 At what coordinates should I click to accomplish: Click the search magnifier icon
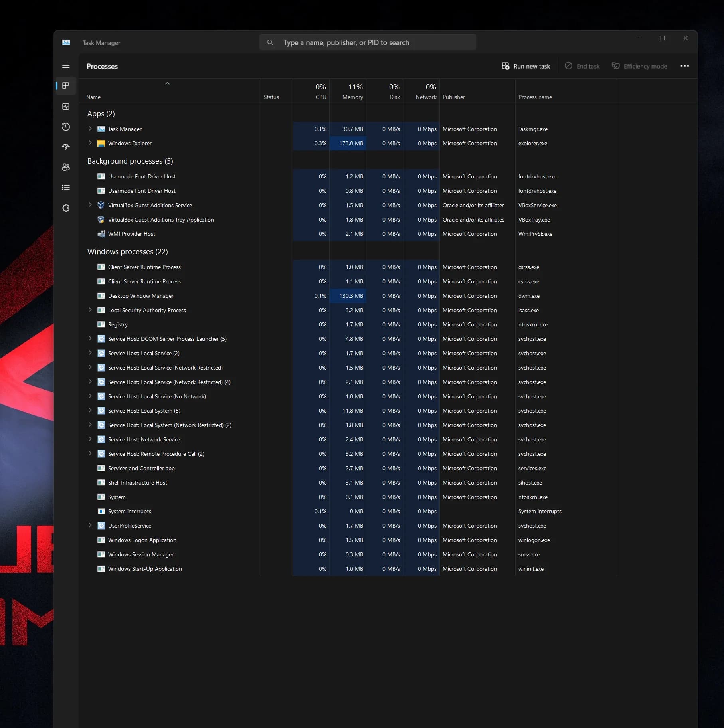coord(270,42)
